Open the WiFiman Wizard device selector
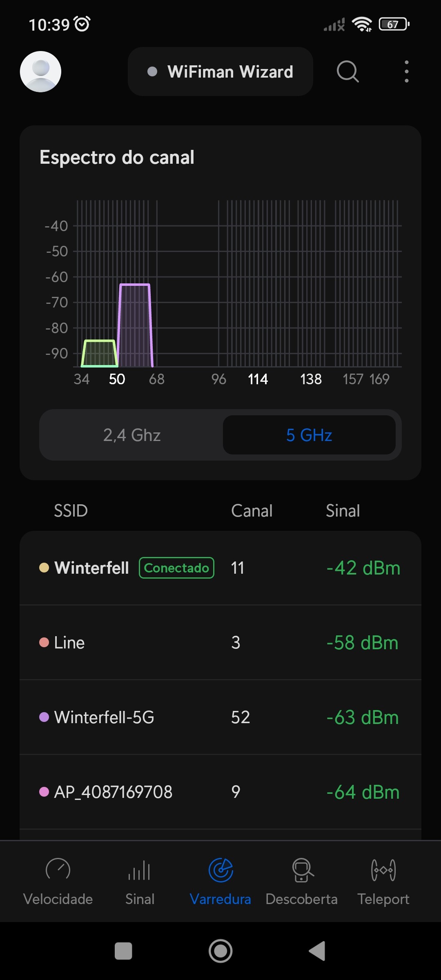This screenshot has width=441, height=980. coord(220,71)
